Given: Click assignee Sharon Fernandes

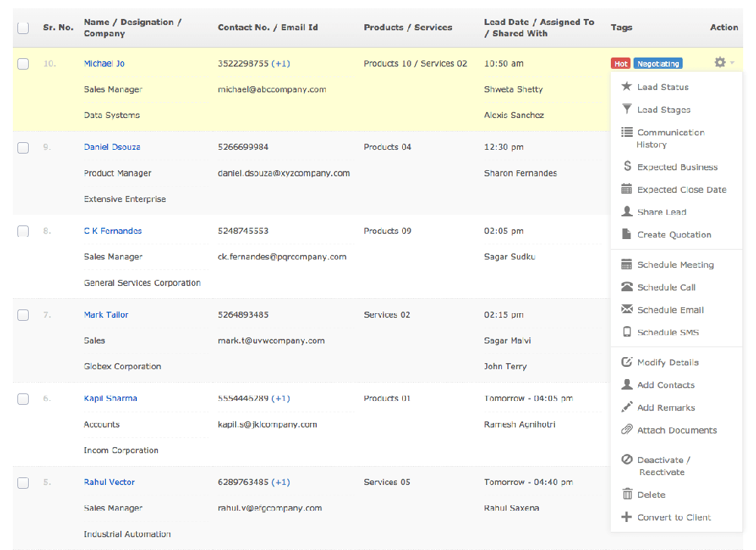Looking at the screenshot, I should 520,172.
